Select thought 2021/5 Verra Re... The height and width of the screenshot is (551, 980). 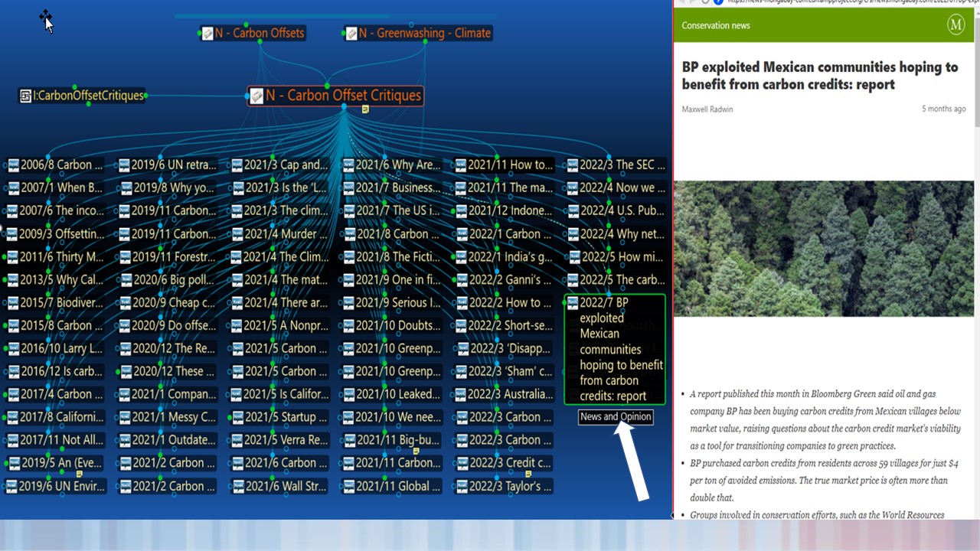(x=280, y=441)
